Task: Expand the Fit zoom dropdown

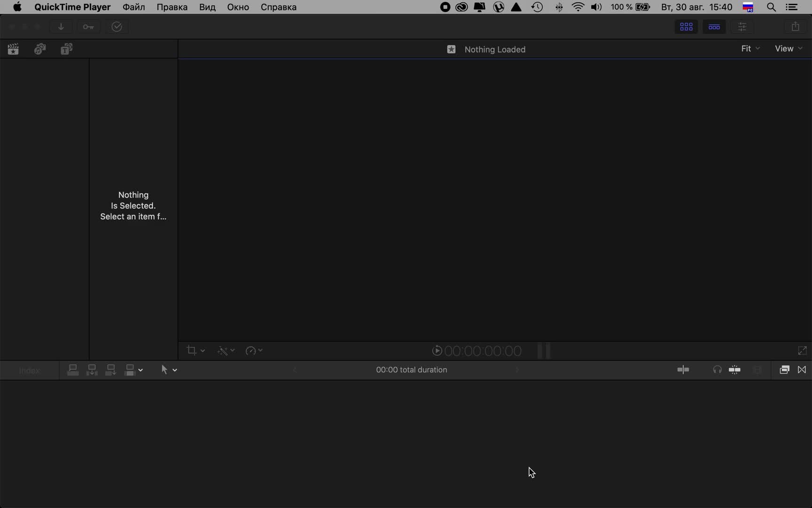Action: (x=750, y=48)
